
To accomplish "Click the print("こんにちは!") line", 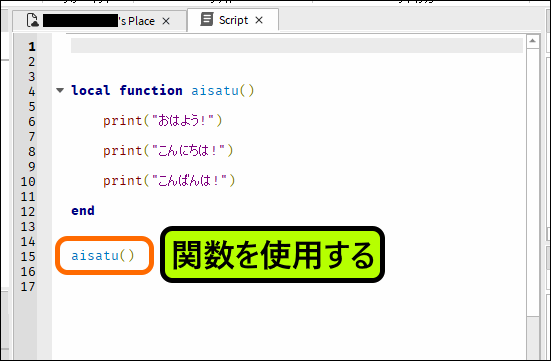I will coord(168,151).
